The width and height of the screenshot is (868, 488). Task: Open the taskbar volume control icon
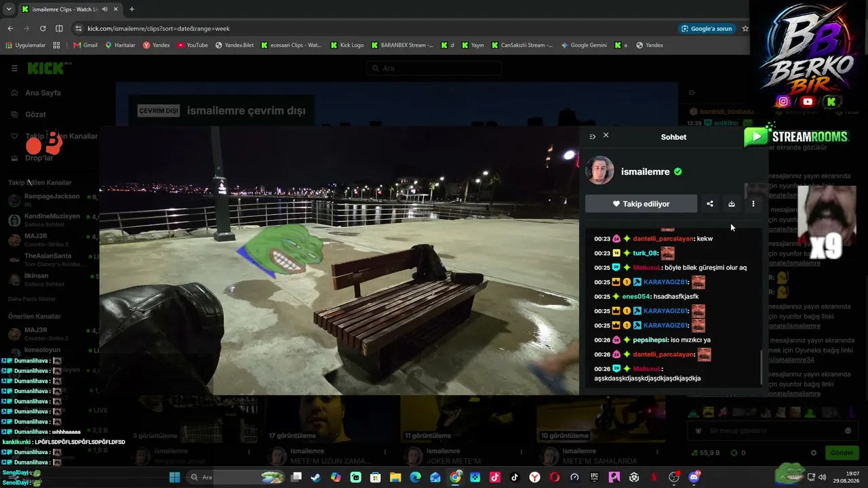(822, 477)
